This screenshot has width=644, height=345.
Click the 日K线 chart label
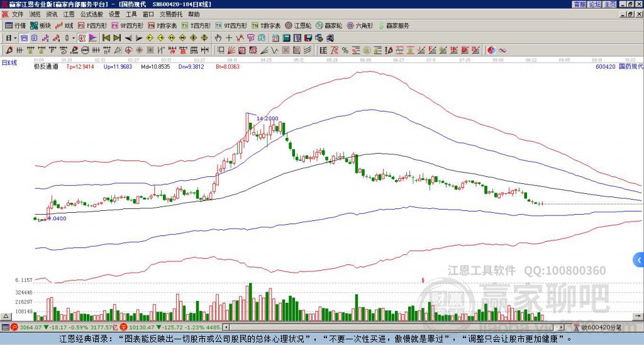point(9,62)
